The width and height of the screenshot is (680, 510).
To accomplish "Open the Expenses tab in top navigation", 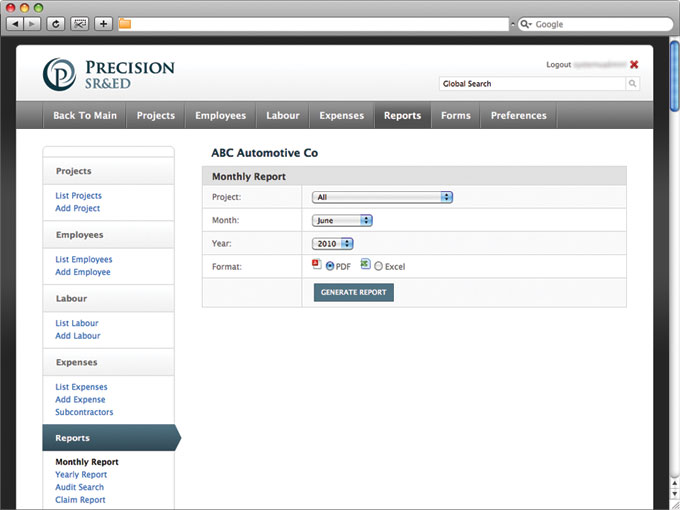I will pos(342,115).
